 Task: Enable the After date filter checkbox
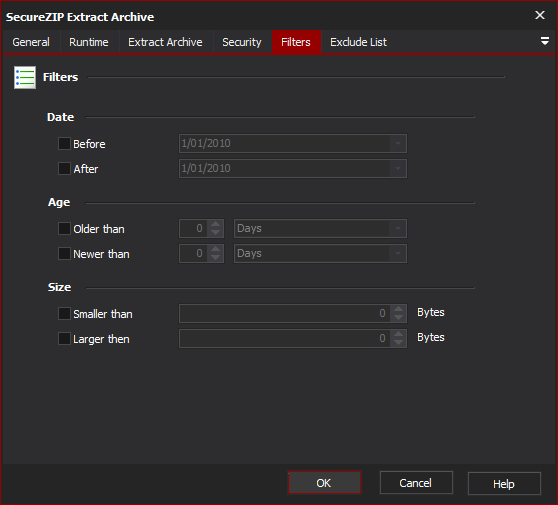pos(64,169)
